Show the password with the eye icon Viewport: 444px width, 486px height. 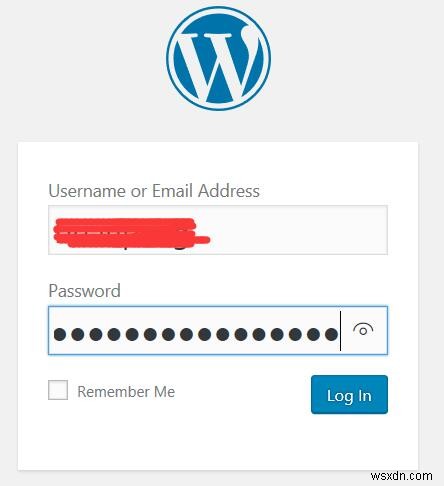point(363,330)
